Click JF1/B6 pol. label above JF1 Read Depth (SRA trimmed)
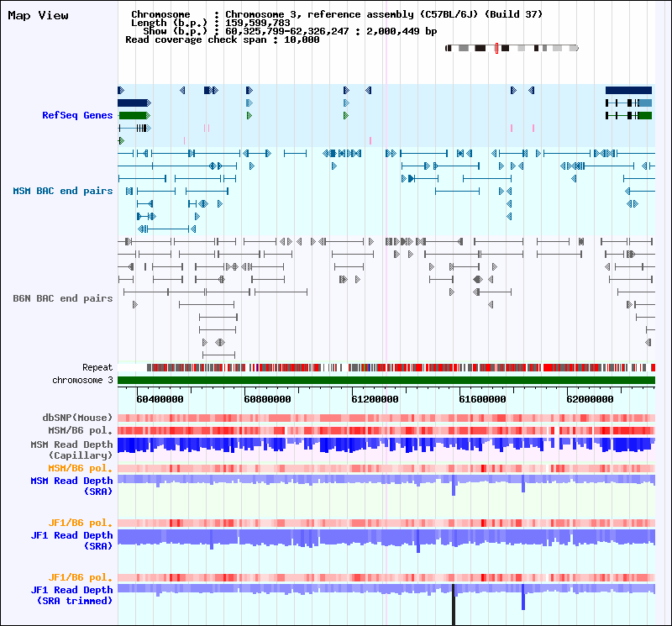672x626 pixels. (x=80, y=577)
